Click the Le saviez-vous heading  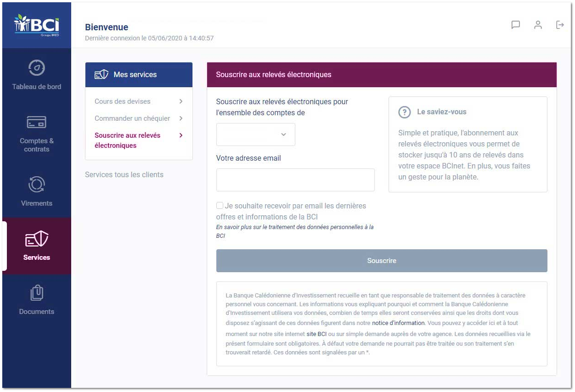(x=441, y=112)
